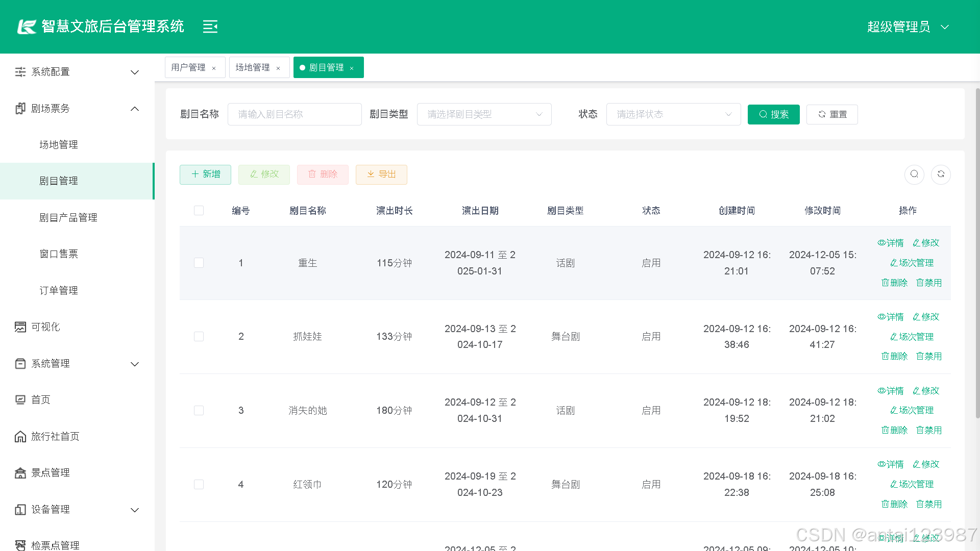Screen dimensions: 980x551
Task: Open the 首页 sidebar item
Action: click(41, 399)
